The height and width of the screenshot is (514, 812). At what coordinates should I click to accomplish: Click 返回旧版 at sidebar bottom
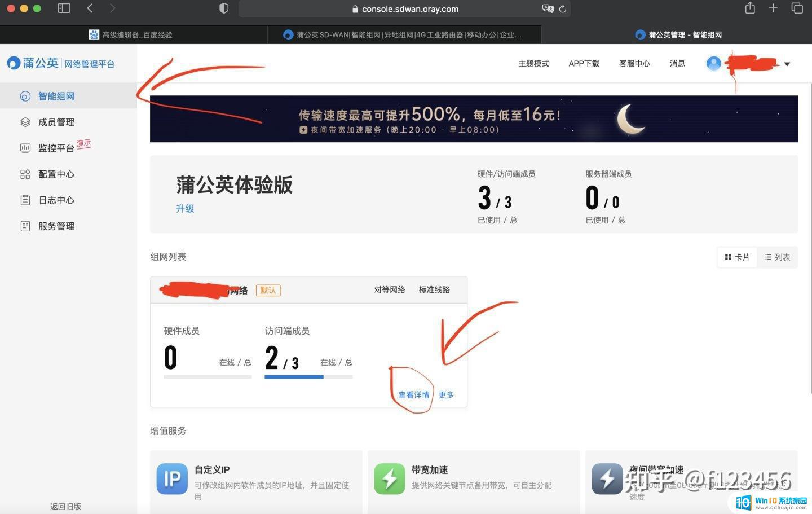pos(65,507)
